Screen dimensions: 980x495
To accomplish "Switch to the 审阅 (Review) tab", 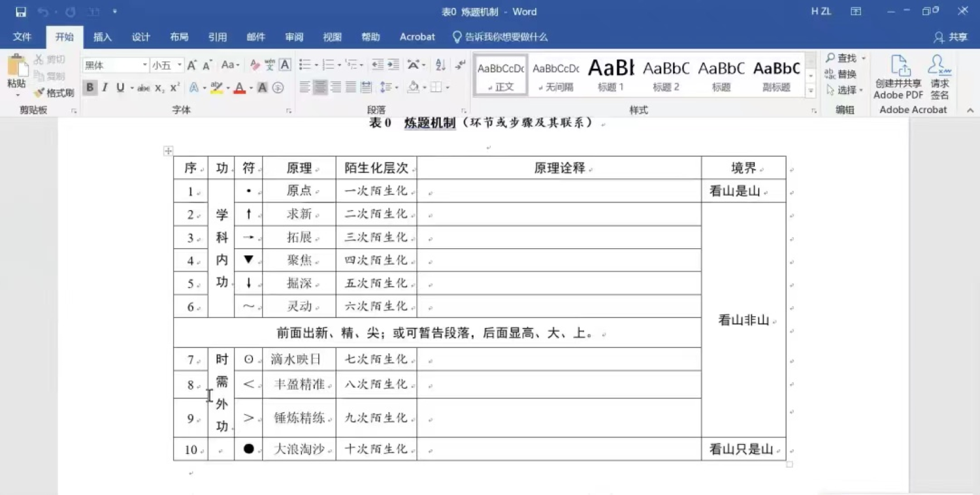I will [x=294, y=37].
